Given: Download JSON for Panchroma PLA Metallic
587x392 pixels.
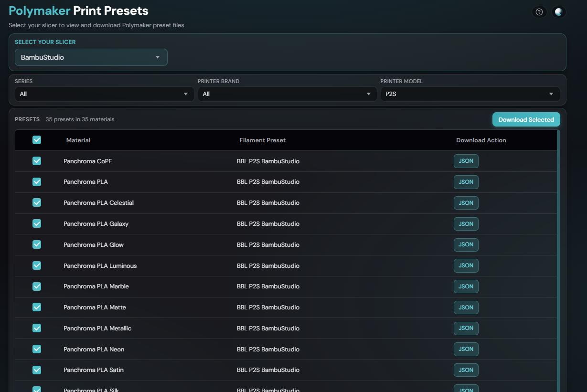Looking at the screenshot, I should pyautogui.click(x=466, y=328).
